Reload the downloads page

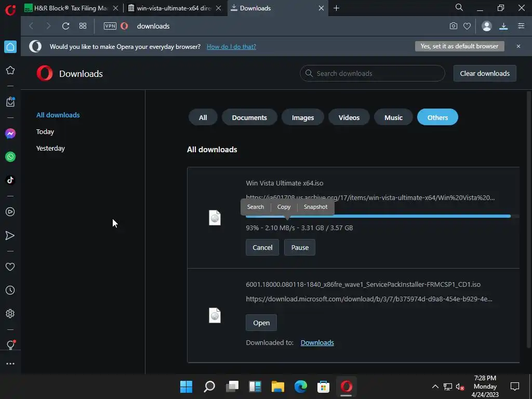[65, 26]
